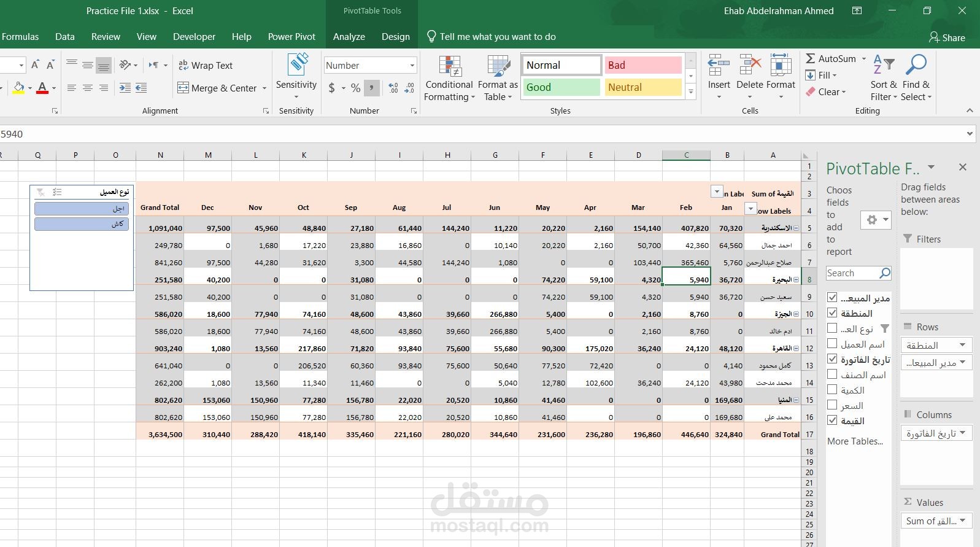Check the اسم الصنف field checkbox
This screenshot has height=547, width=980.
(832, 374)
